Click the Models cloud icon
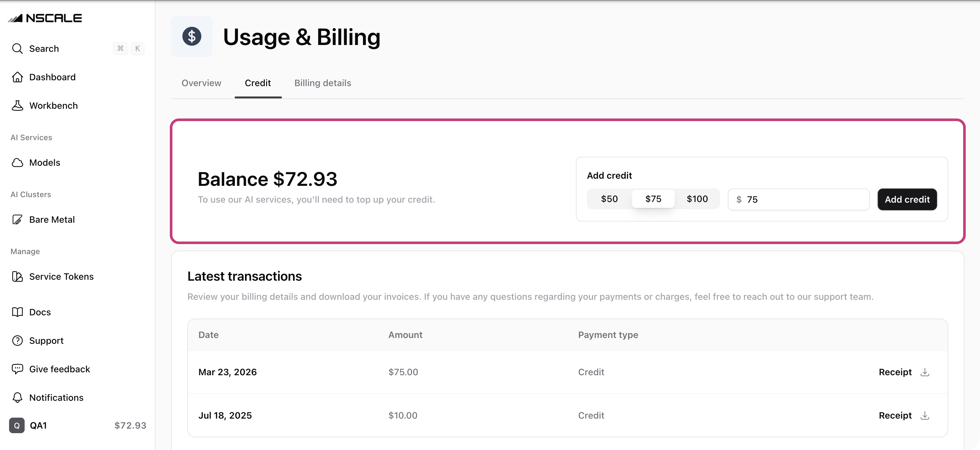This screenshot has width=980, height=450. (17, 162)
